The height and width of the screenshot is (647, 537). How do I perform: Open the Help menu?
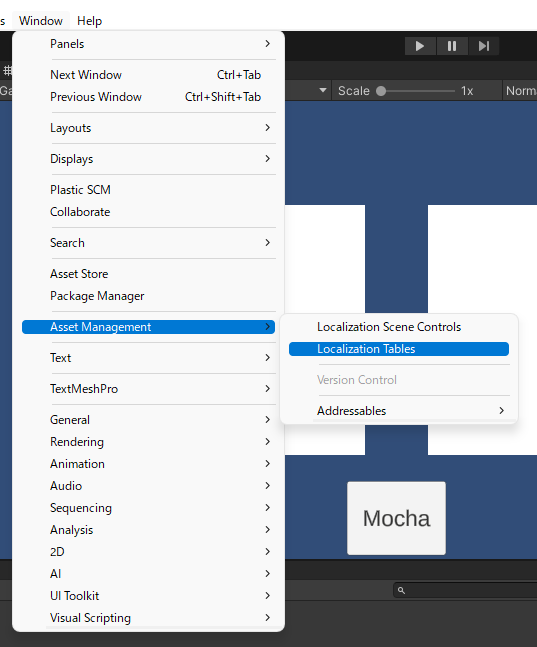click(x=89, y=21)
